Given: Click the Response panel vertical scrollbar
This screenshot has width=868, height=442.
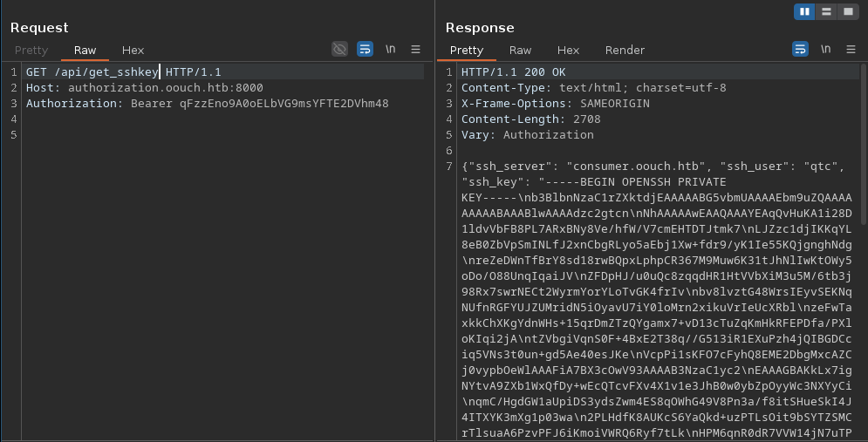Looking at the screenshot, I should point(864,144).
